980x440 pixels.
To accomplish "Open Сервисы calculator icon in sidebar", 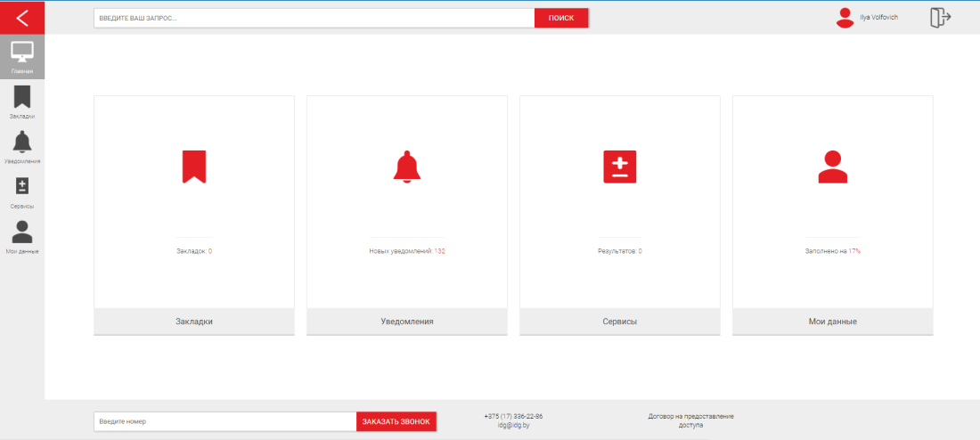I will tap(22, 186).
